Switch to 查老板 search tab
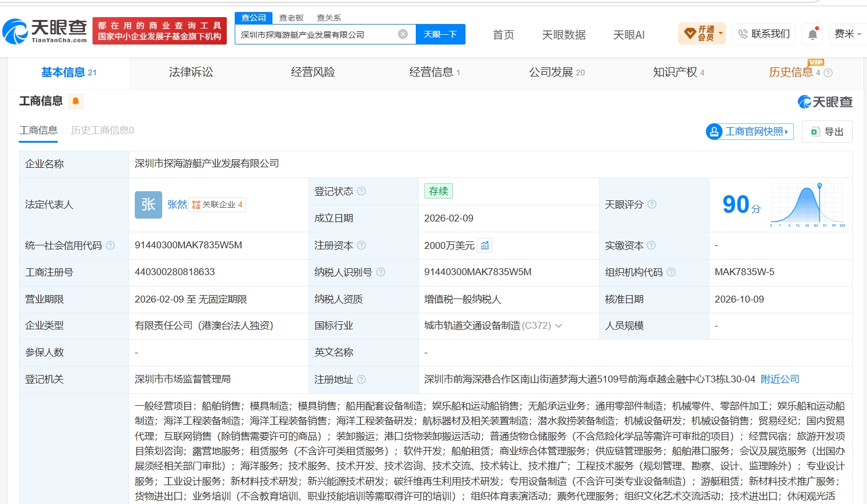This screenshot has width=867, height=504. click(x=291, y=18)
